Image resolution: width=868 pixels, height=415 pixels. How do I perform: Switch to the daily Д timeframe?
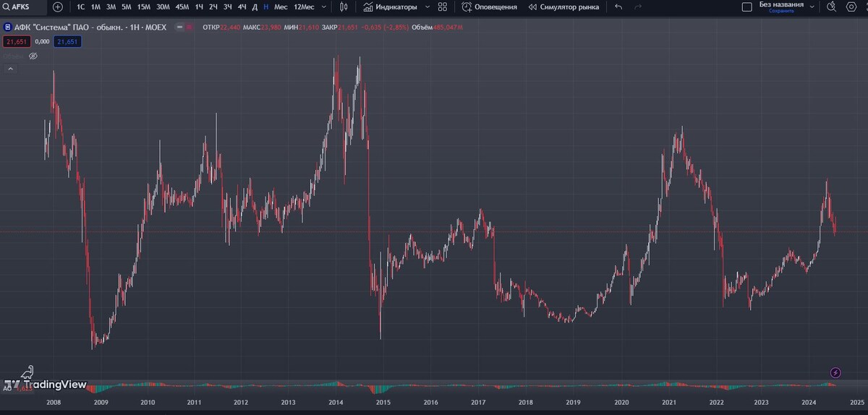pos(255,7)
